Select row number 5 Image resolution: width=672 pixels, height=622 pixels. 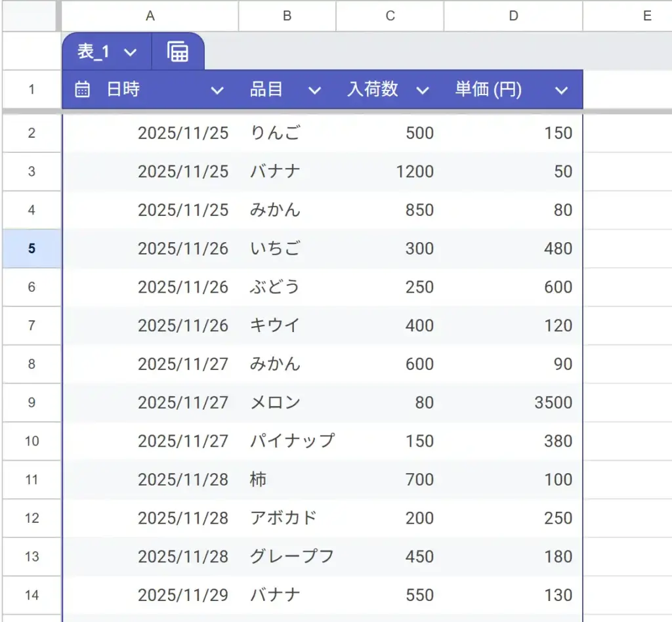click(30, 248)
